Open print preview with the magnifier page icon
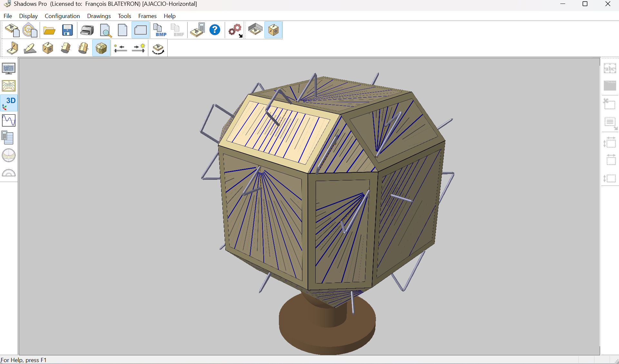 click(105, 30)
